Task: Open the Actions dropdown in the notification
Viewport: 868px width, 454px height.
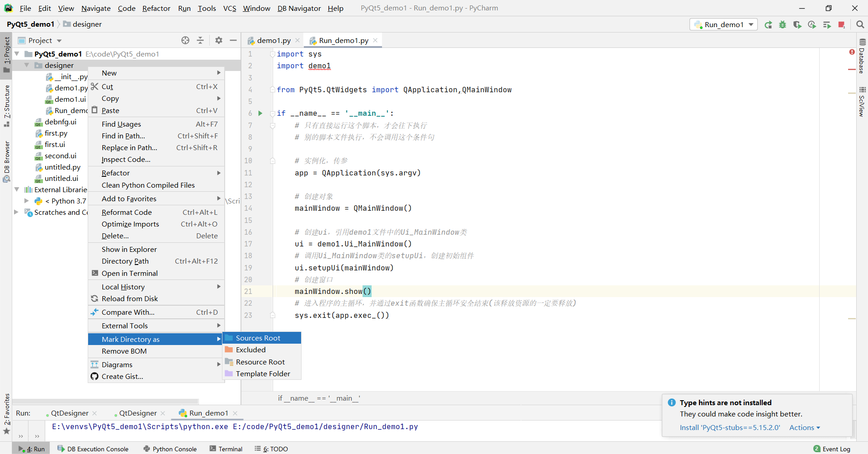Action: (x=804, y=427)
